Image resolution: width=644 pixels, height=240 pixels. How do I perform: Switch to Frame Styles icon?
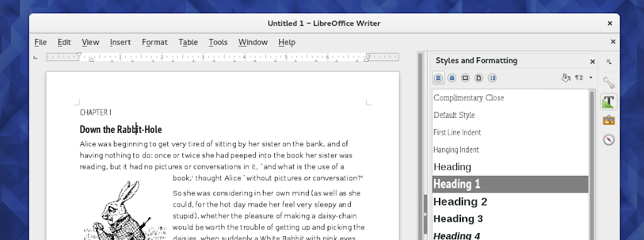[465, 78]
